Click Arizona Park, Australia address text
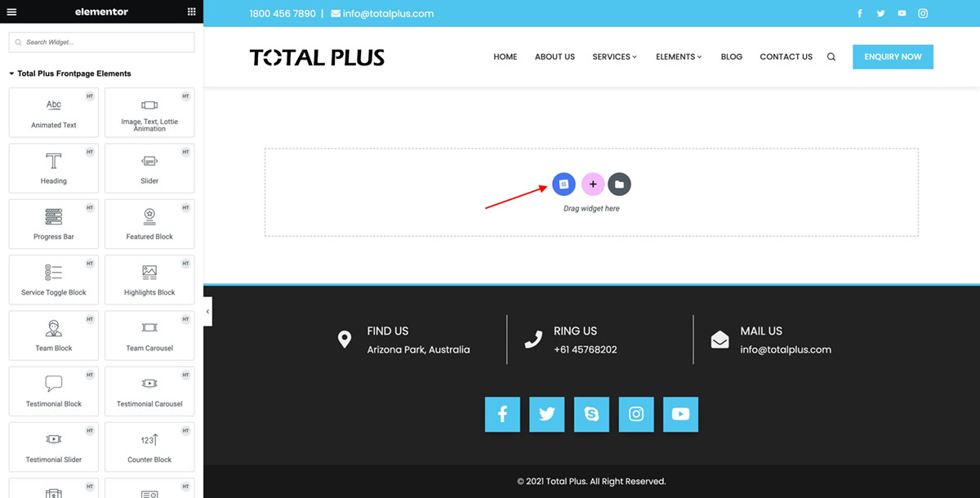The image size is (980, 498). [x=418, y=349]
